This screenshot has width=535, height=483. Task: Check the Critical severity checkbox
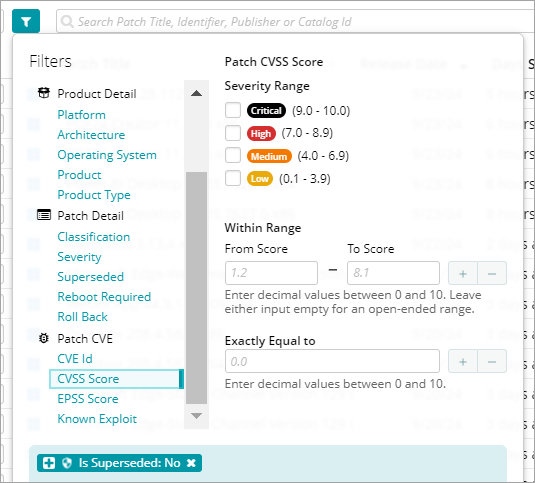click(233, 111)
